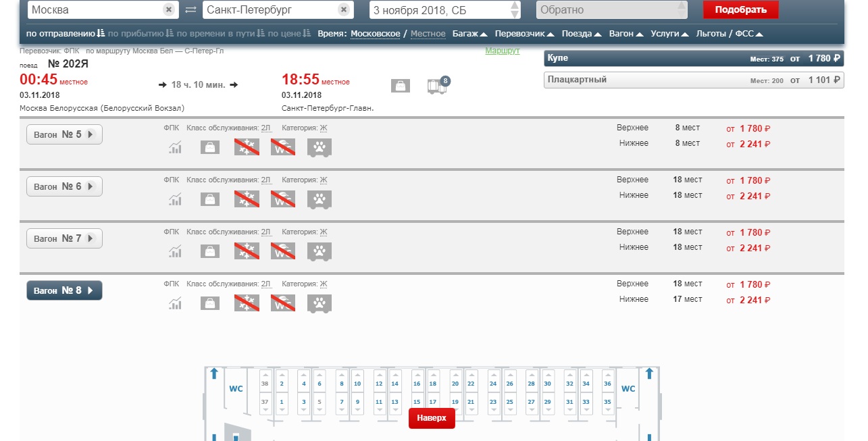Switch time display to Московское
Image resolution: width=868 pixels, height=441 pixels.
click(x=375, y=34)
